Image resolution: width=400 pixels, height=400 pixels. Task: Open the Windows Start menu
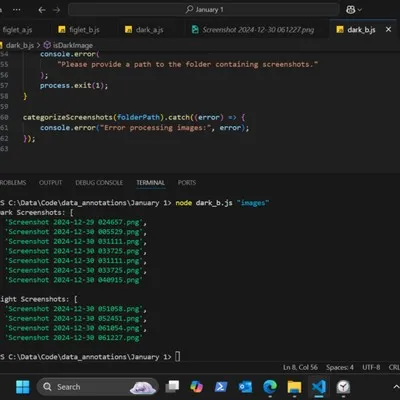click(x=23, y=387)
